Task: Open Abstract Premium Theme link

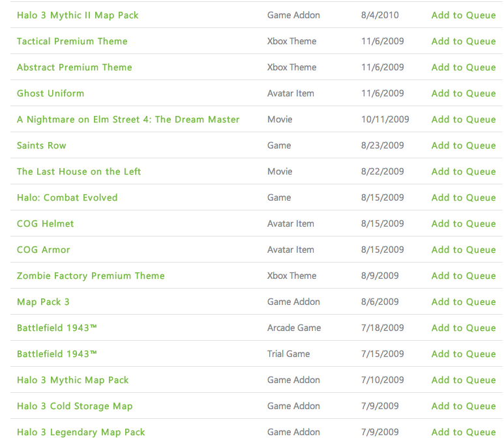Action: click(x=74, y=67)
